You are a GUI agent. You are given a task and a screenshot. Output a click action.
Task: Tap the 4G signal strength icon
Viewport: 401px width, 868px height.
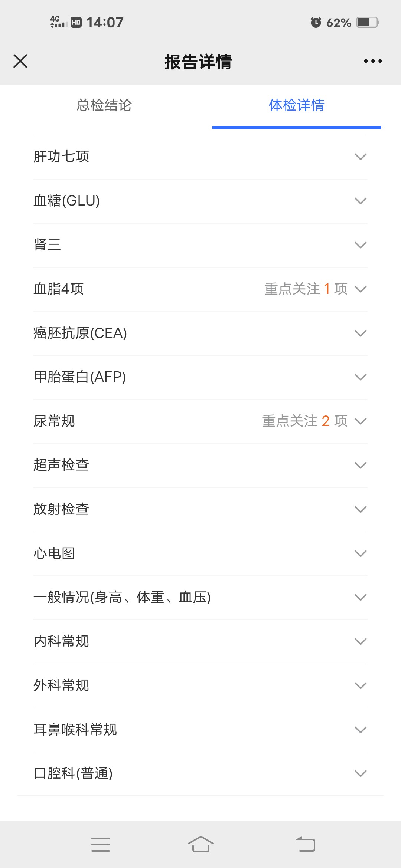[x=59, y=22]
